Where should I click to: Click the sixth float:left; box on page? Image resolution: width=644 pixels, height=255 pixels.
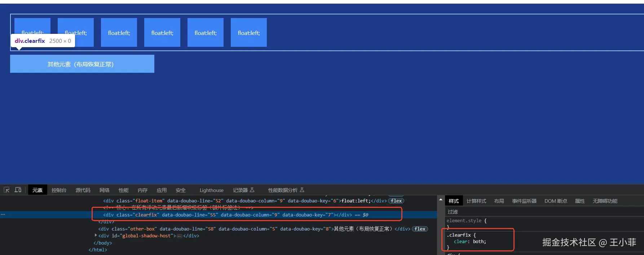[x=249, y=32]
